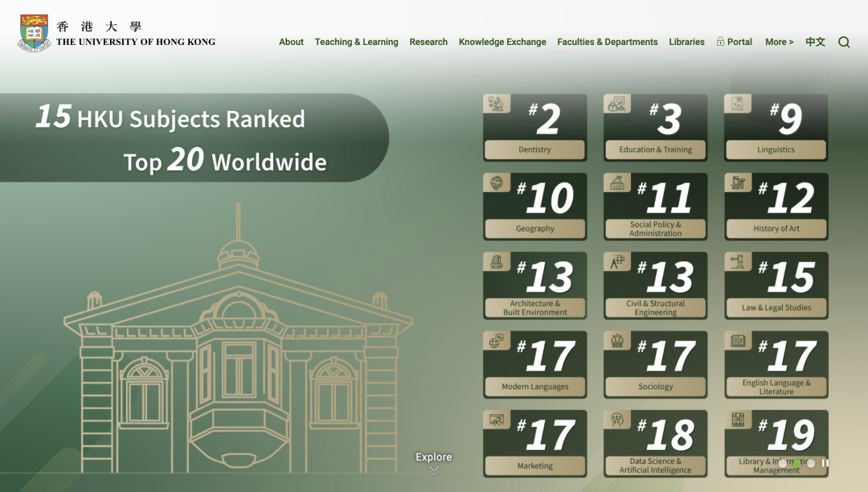Click the "Sociology" subject label
Screen dimensions: 868x492
[x=656, y=387]
